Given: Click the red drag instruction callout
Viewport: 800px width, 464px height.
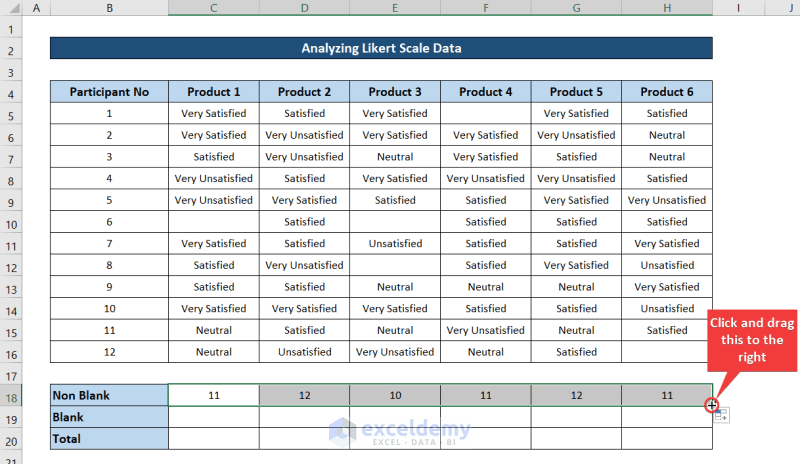Looking at the screenshot, I should coord(752,340).
